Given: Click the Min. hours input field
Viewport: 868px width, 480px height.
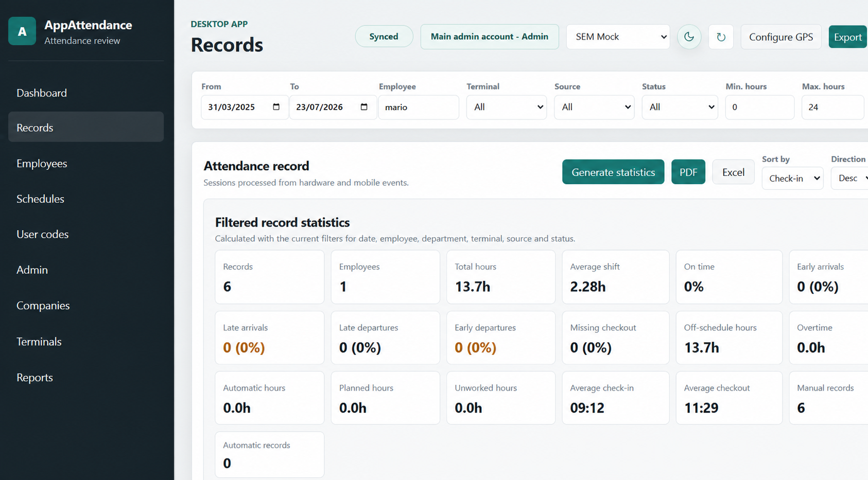Looking at the screenshot, I should coord(759,107).
